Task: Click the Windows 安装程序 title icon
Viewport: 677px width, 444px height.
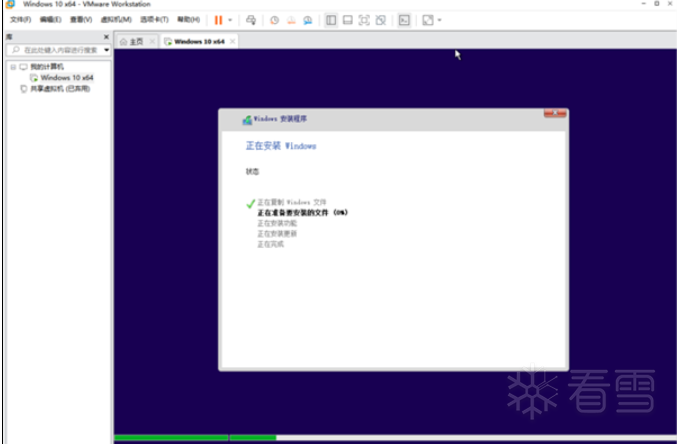Action: pyautogui.click(x=247, y=120)
